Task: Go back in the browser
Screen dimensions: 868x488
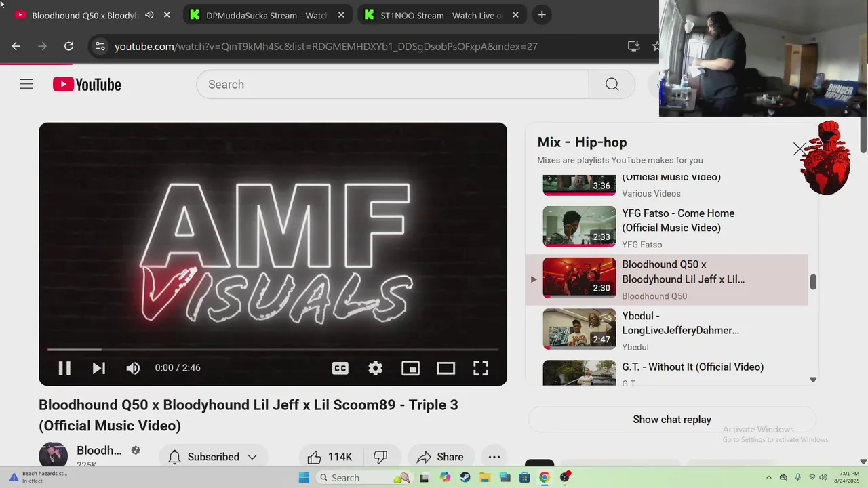Action: point(16,46)
